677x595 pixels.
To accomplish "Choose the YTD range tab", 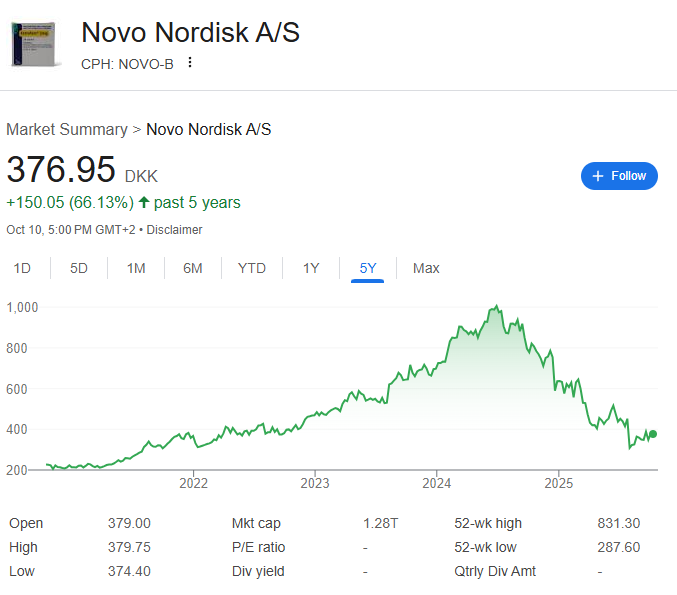I will tap(252, 268).
